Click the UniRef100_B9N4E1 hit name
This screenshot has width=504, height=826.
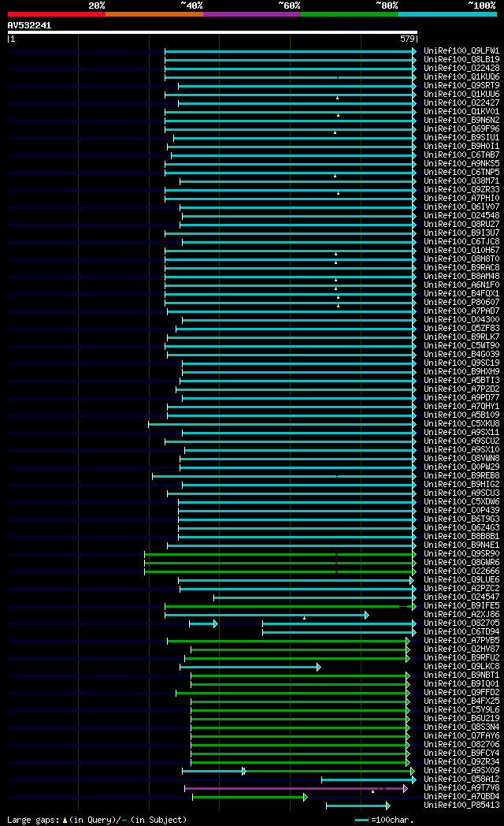[x=461, y=545]
